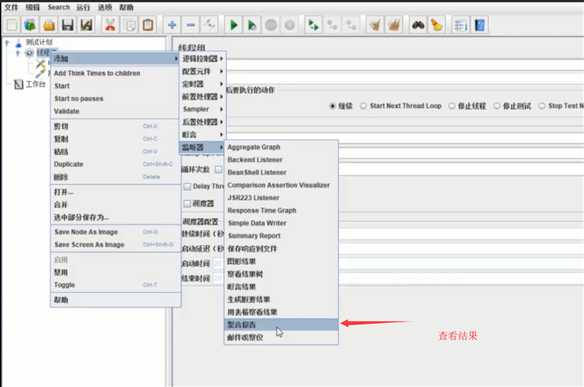
Task: Toggle the Delay Thread creation checkbox
Action: (187, 186)
